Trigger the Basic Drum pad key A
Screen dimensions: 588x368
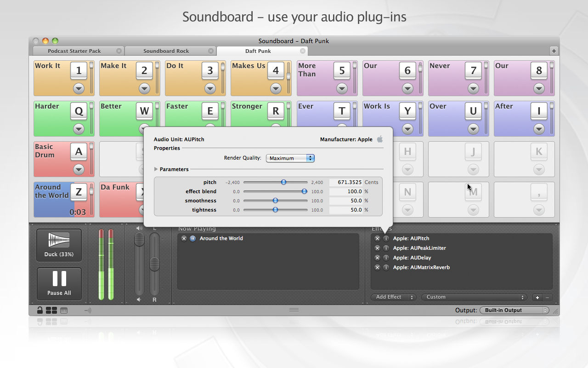79,151
